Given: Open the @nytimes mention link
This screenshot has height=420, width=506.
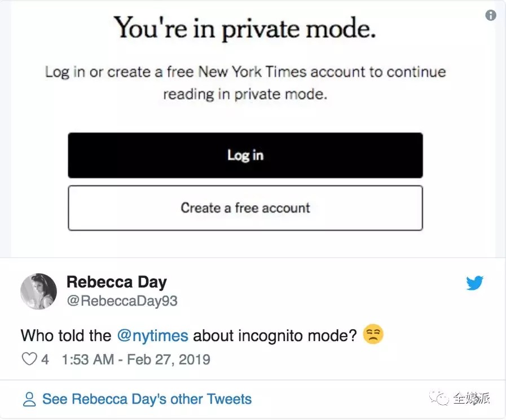Looking at the screenshot, I should 152,335.
